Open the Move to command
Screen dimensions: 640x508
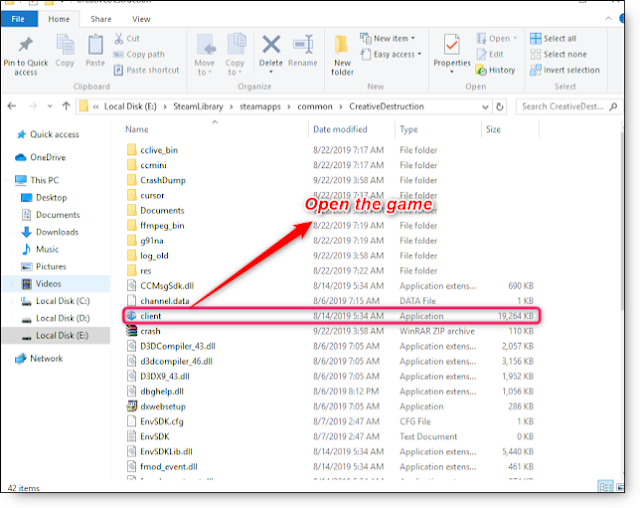(204, 55)
